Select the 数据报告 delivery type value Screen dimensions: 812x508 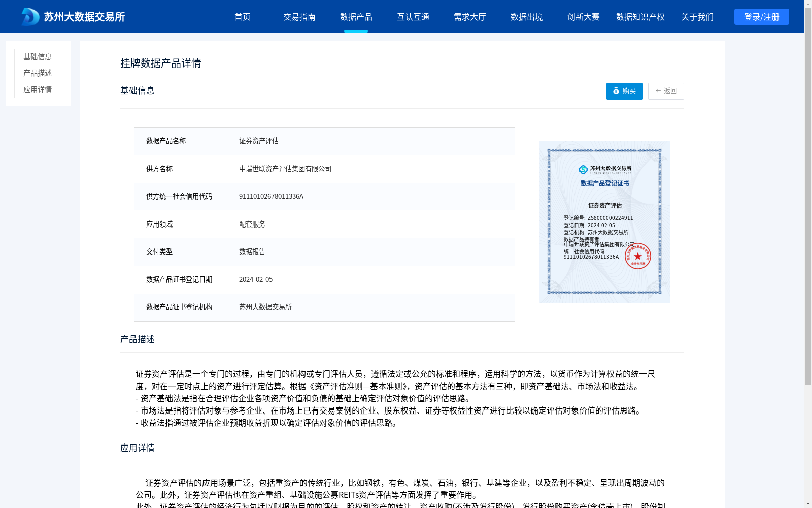[x=373, y=252]
